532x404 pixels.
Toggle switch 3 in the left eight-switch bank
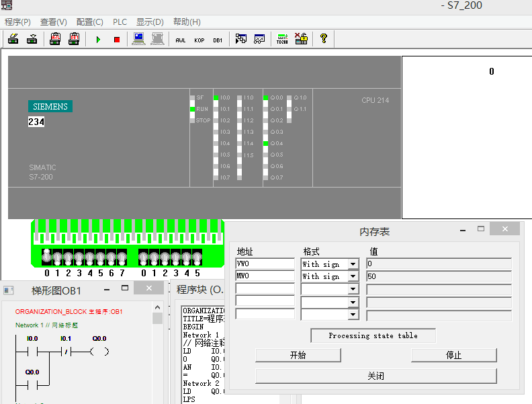pos(79,258)
